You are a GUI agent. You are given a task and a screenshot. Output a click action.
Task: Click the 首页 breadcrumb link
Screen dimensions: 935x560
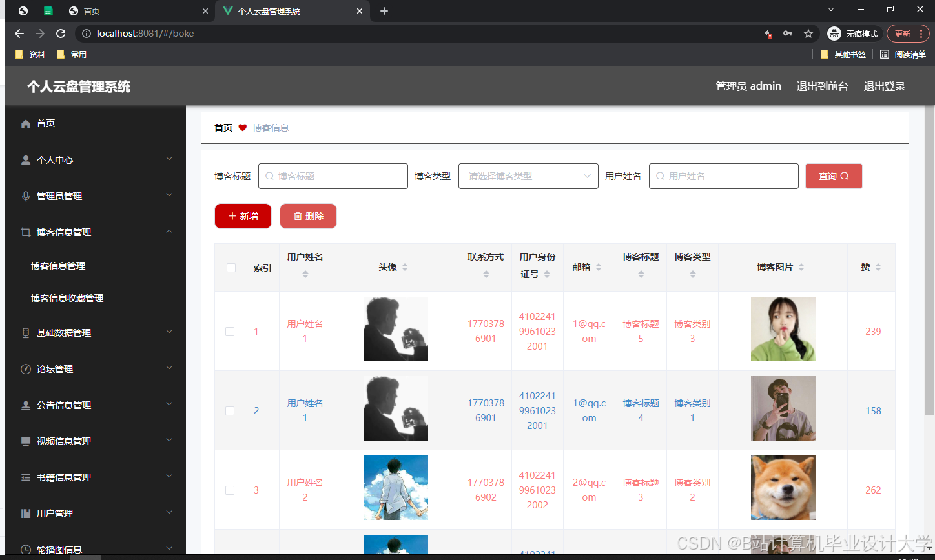223,128
